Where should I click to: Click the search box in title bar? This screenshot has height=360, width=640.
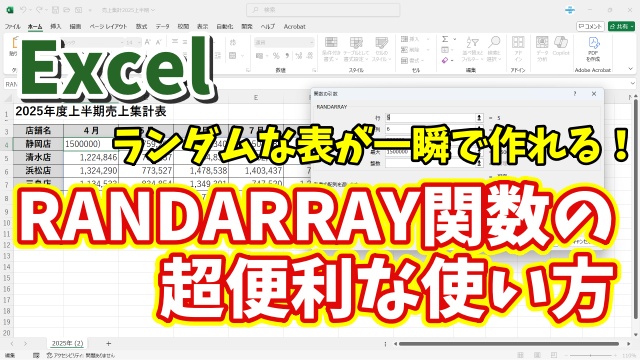click(323, 10)
